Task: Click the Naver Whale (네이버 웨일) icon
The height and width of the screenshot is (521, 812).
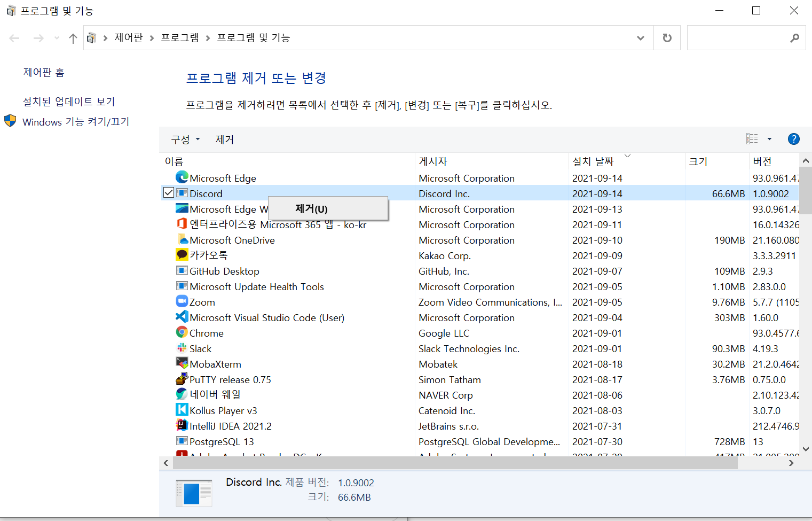Action: point(182,394)
